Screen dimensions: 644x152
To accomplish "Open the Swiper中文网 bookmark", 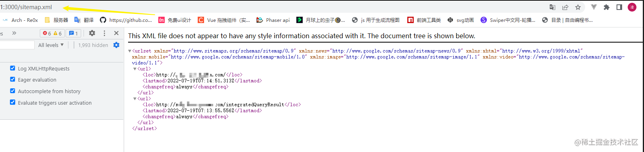I will click(x=508, y=20).
